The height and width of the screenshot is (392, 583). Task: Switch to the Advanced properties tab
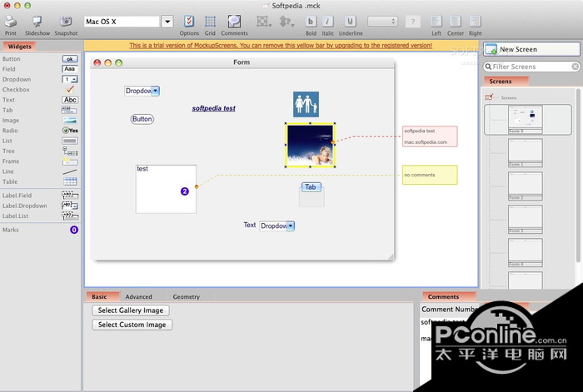click(x=139, y=296)
